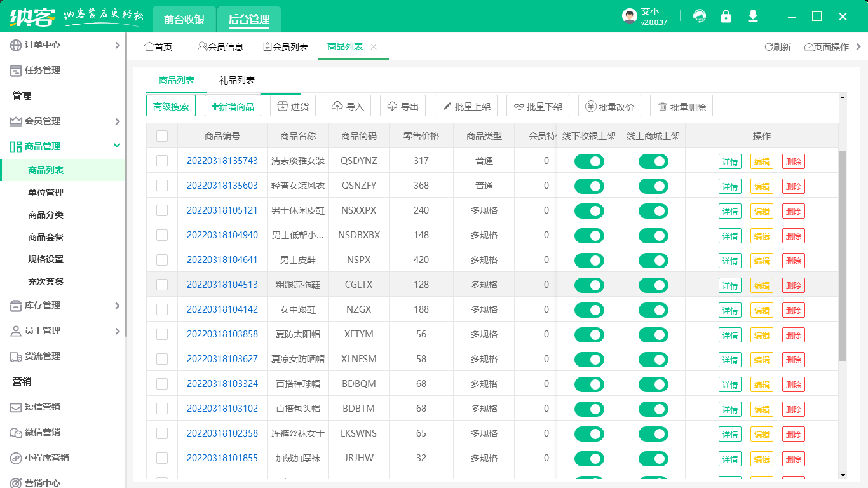Select 规格设置 in the sidebar
868x488 pixels.
(x=46, y=259)
